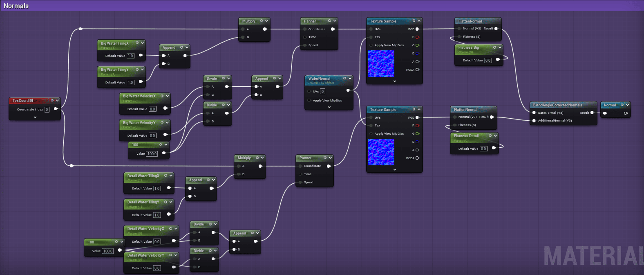Click the BaseNormal (V3) input pin
This screenshot has width=644, height=275.
pos(534,113)
